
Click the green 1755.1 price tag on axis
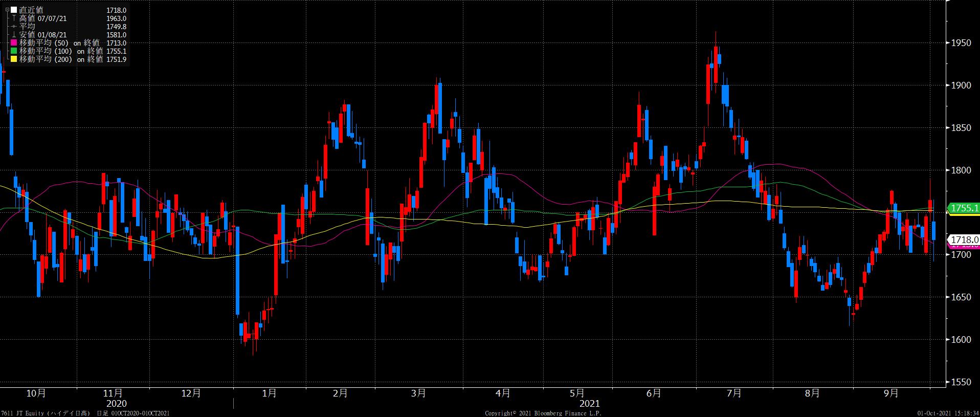pos(963,208)
